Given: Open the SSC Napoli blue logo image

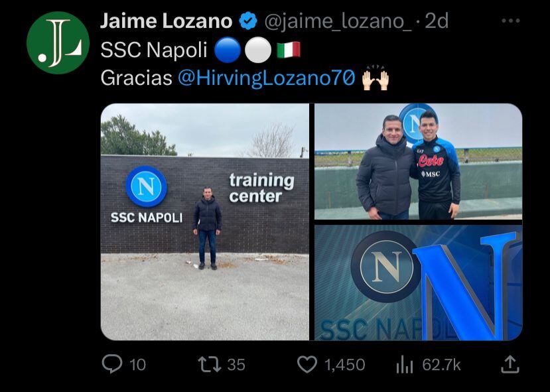Looking at the screenshot, I should 418,283.
